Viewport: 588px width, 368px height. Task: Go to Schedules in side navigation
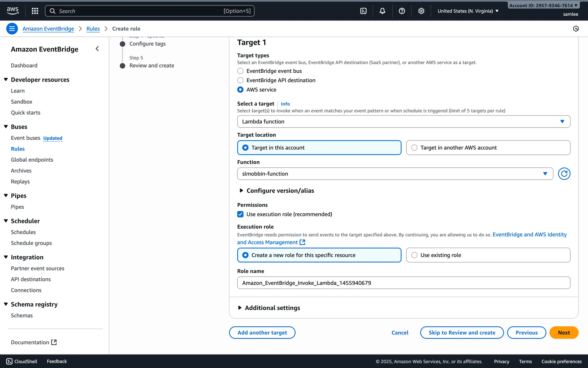click(23, 232)
